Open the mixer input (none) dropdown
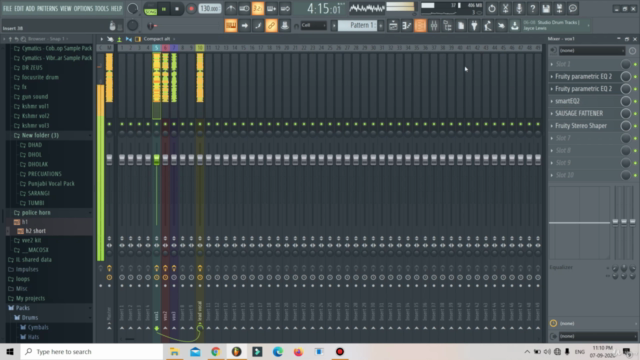Image resolution: width=640 pixels, height=360 pixels. (591, 51)
